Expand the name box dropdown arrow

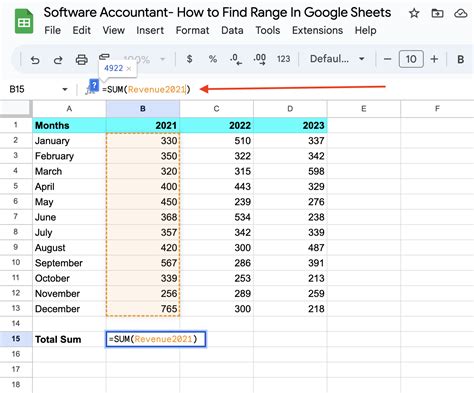coord(65,89)
